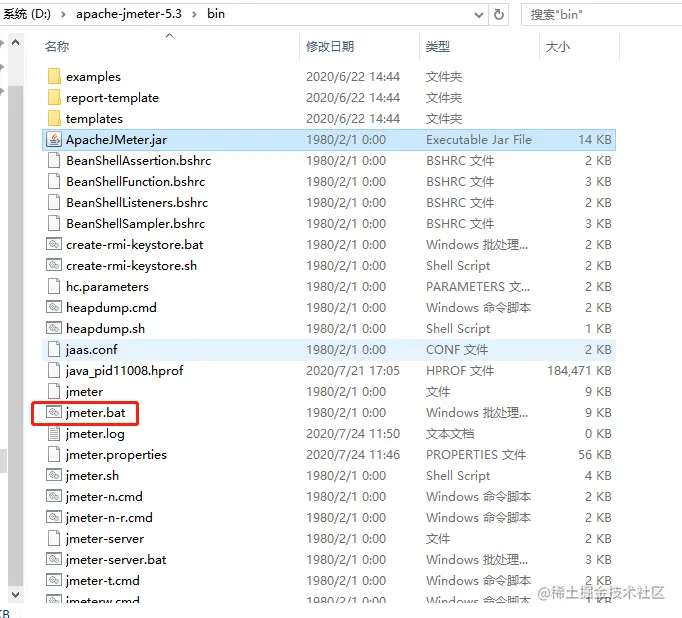Go to 系统 (D:) in the breadcrumb

click(27, 14)
